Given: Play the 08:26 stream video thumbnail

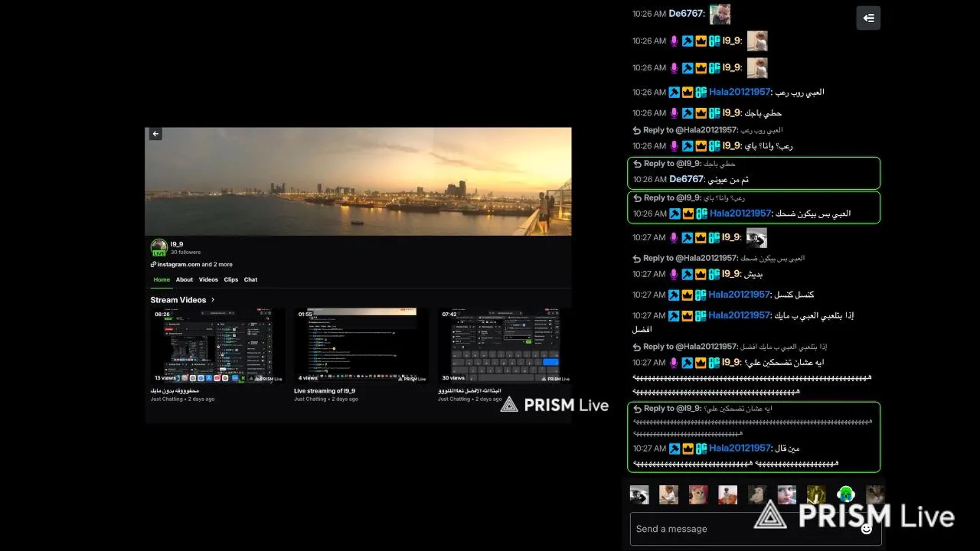Looking at the screenshot, I should 213,346.
